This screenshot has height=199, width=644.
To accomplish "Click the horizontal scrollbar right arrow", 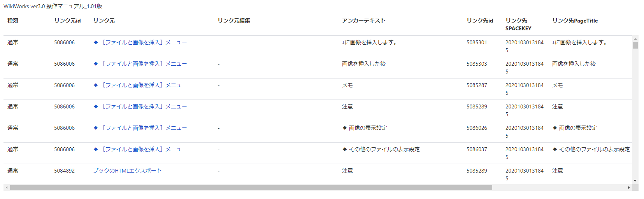I will pyautogui.click(x=629, y=188).
